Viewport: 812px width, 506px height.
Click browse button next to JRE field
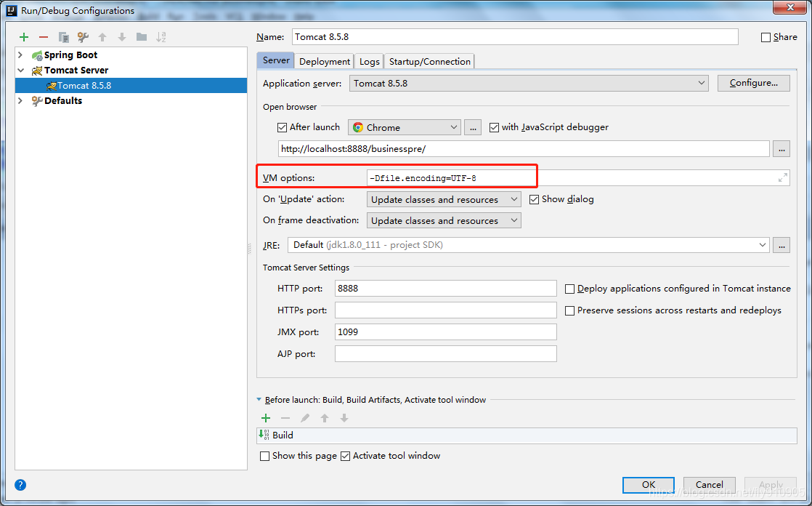[x=781, y=245]
